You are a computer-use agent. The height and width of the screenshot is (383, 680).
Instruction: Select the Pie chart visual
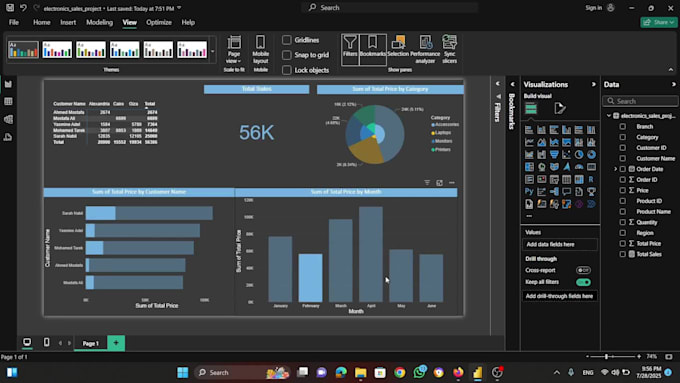(579, 154)
